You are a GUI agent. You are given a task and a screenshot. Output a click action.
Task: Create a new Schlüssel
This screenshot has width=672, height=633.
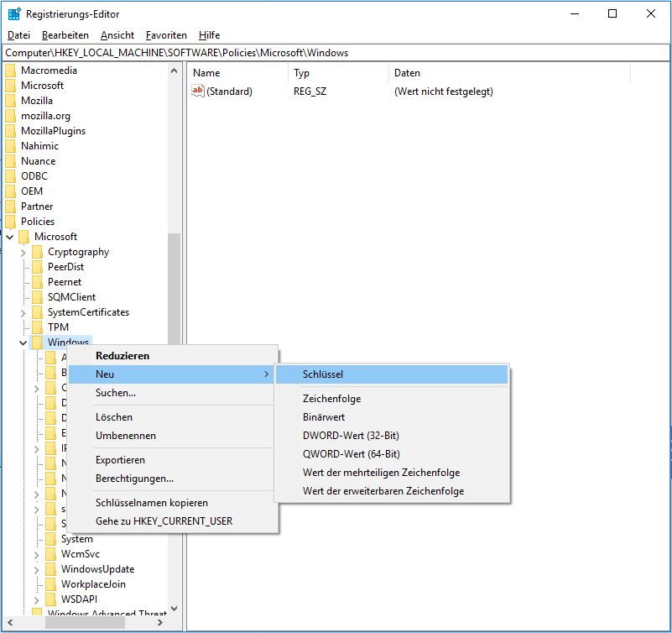coord(392,374)
